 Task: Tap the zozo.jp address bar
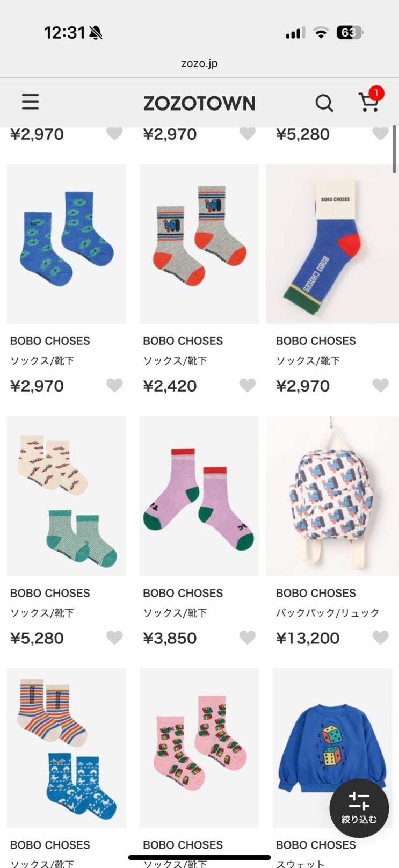pos(199,63)
